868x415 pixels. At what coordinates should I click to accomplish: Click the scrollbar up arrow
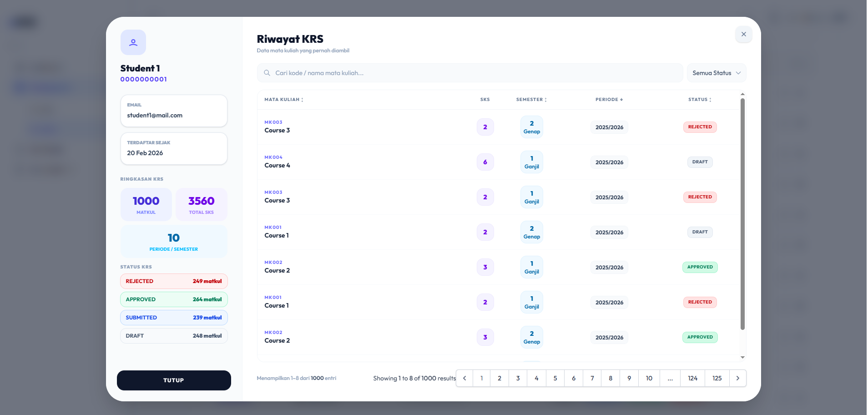742,94
